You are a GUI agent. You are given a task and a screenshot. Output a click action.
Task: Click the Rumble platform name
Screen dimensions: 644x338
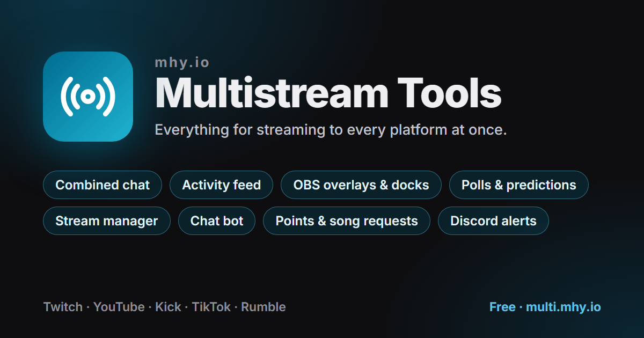click(x=264, y=307)
